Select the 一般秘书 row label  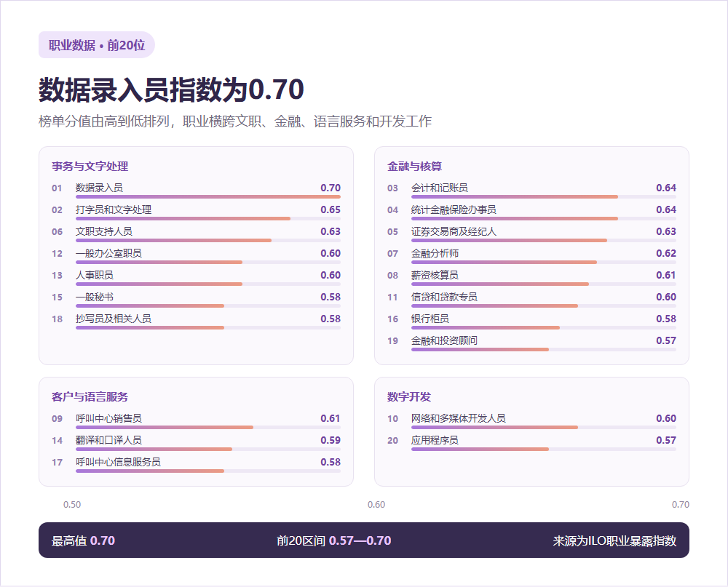point(95,297)
